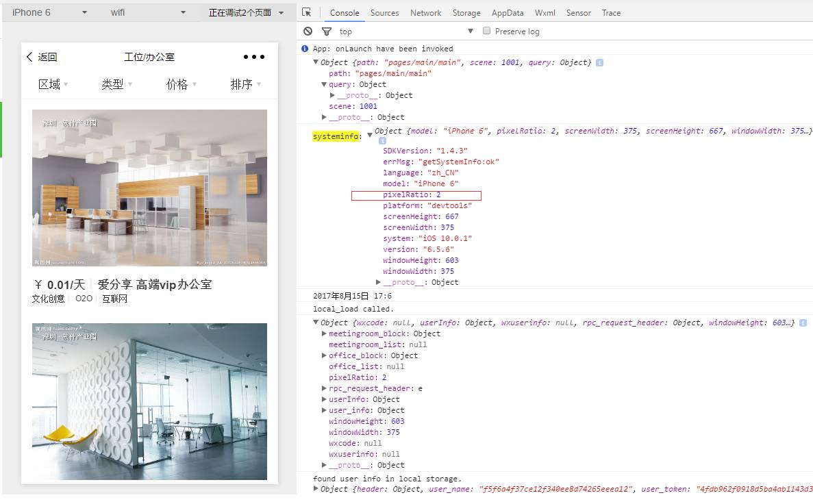Click the meetingroom_list: null line
Image resolution: width=813 pixels, height=504 pixels.
(378, 345)
